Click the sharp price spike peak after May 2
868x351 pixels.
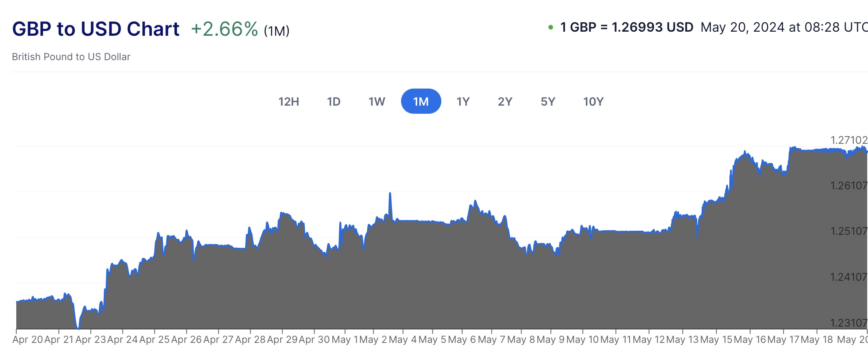[x=390, y=193]
